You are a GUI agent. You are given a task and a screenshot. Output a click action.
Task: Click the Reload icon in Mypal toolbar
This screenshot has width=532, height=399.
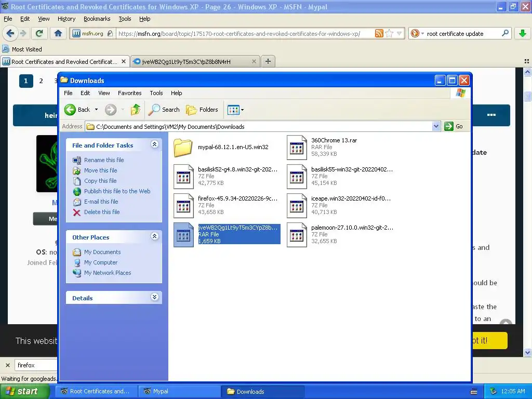pyautogui.click(x=39, y=33)
